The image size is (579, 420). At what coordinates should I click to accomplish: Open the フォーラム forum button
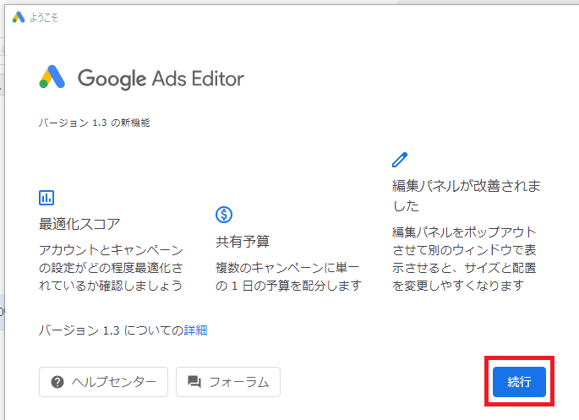click(228, 382)
